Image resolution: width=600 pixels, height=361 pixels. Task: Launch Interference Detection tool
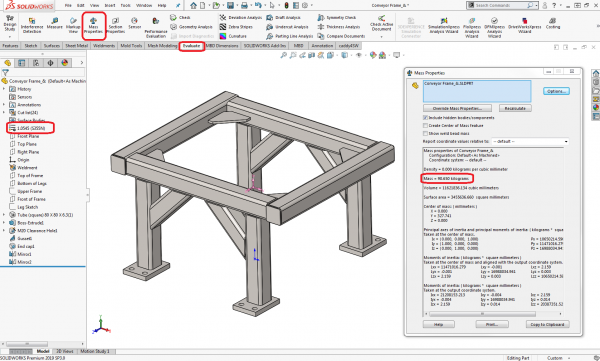point(32,25)
